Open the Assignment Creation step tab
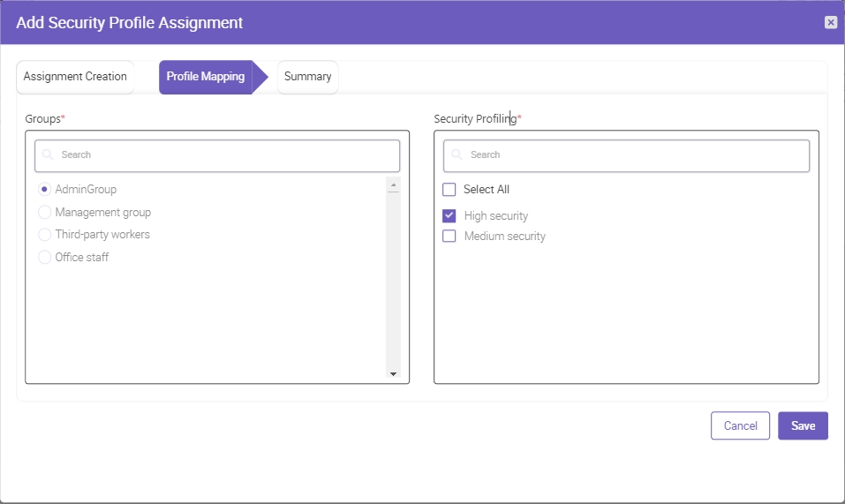Screen dimensions: 845x504 pos(75,77)
